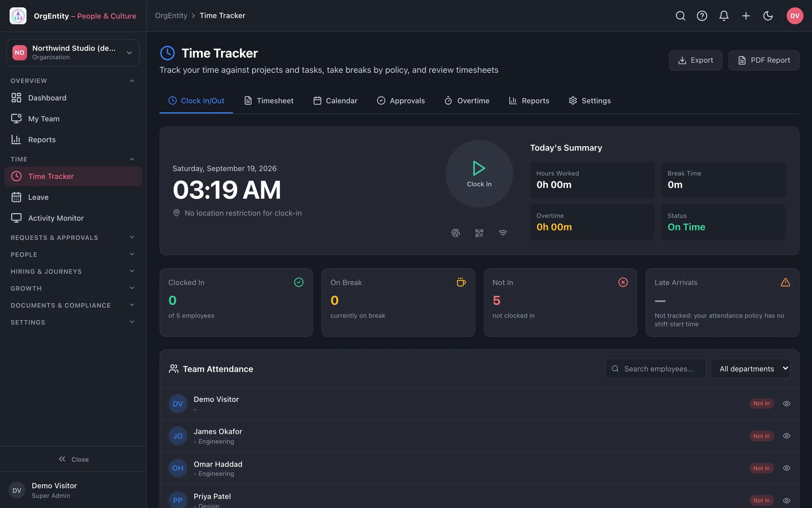Open the DV user avatar menu
812x508 pixels.
click(795, 16)
